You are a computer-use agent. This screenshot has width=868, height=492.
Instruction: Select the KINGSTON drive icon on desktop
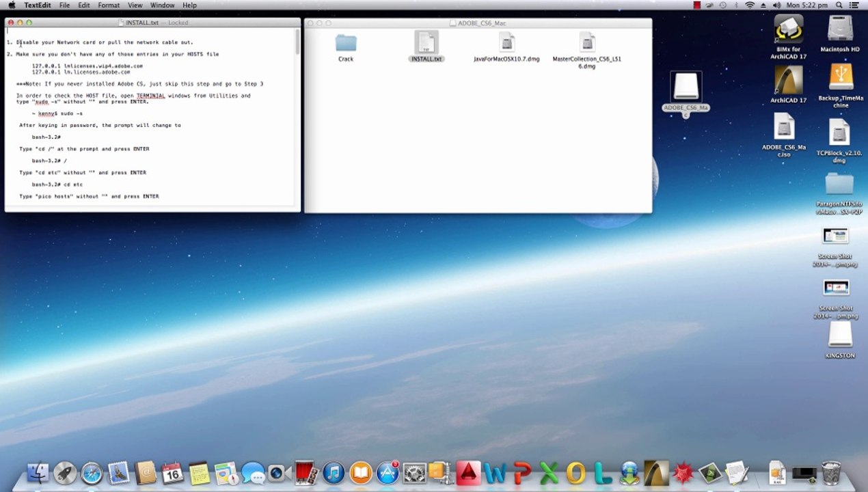[x=840, y=335]
